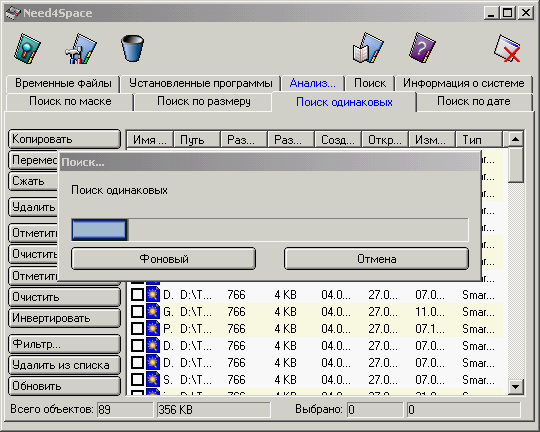540x432 pixels.
Task: Click the Инвертировать button
Action: (64, 318)
